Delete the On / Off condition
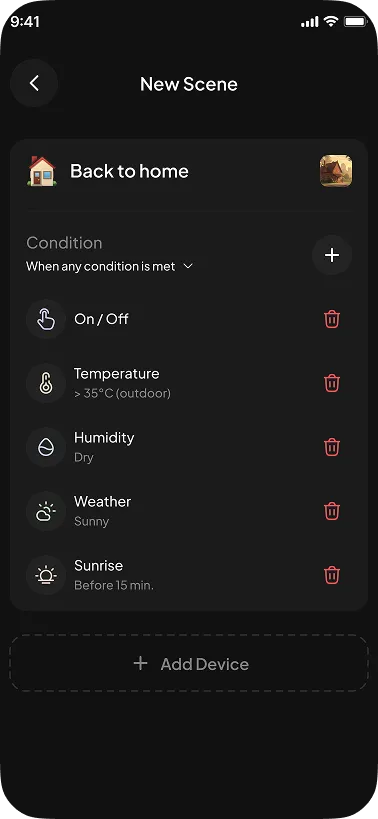 click(332, 319)
